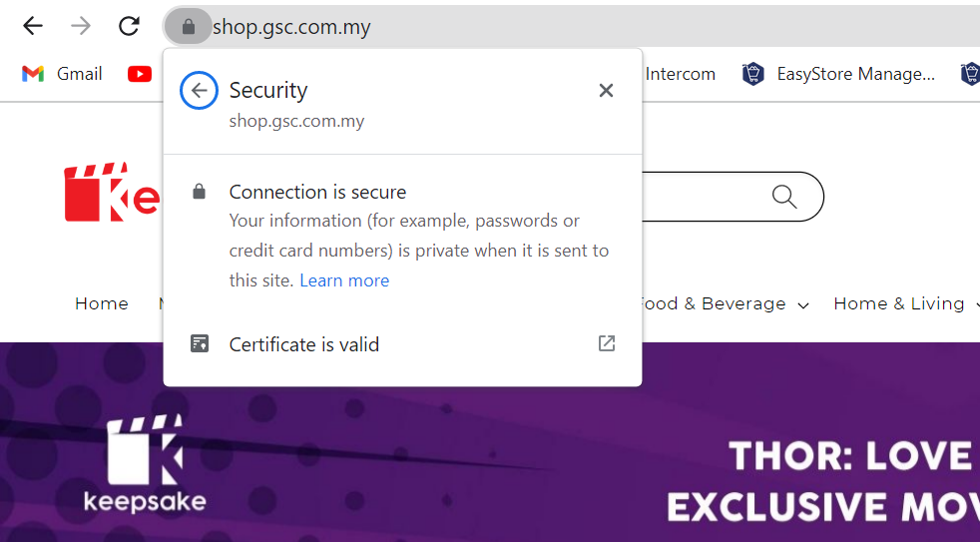
Task: Select Certificate is valid row
Action: (402, 343)
